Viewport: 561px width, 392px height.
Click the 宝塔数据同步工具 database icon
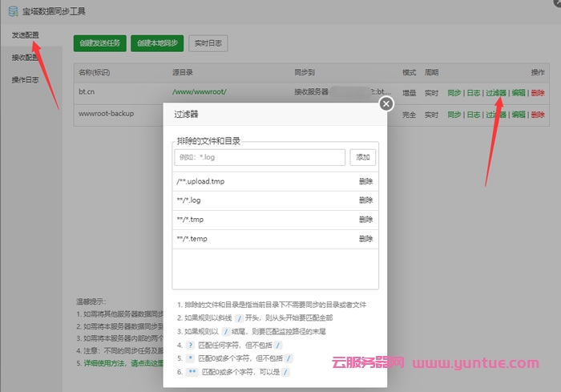(x=13, y=11)
